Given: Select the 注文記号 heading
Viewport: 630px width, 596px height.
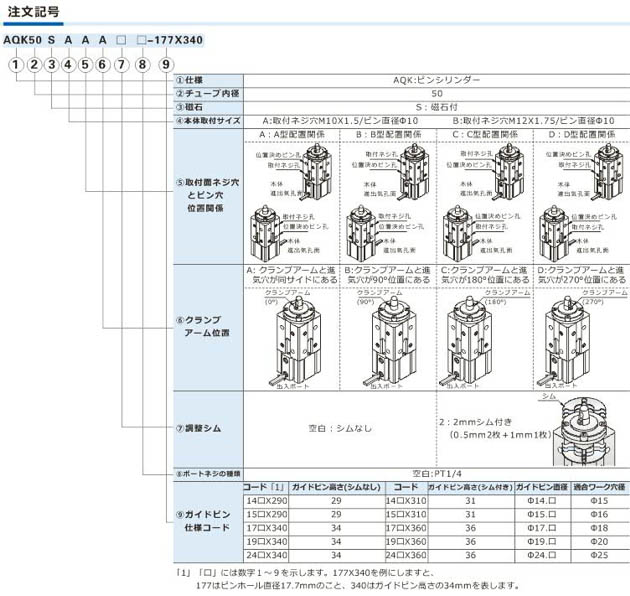Looking at the screenshot, I should click(33, 12).
